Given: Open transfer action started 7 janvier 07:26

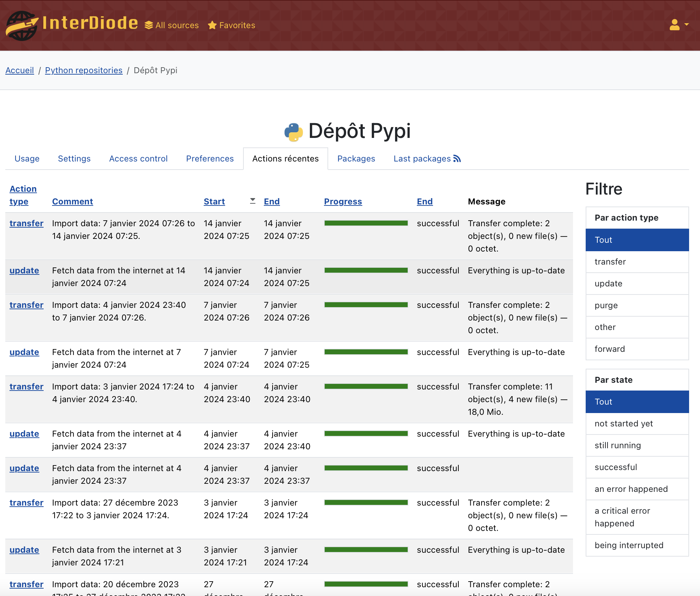Looking at the screenshot, I should (x=26, y=305).
